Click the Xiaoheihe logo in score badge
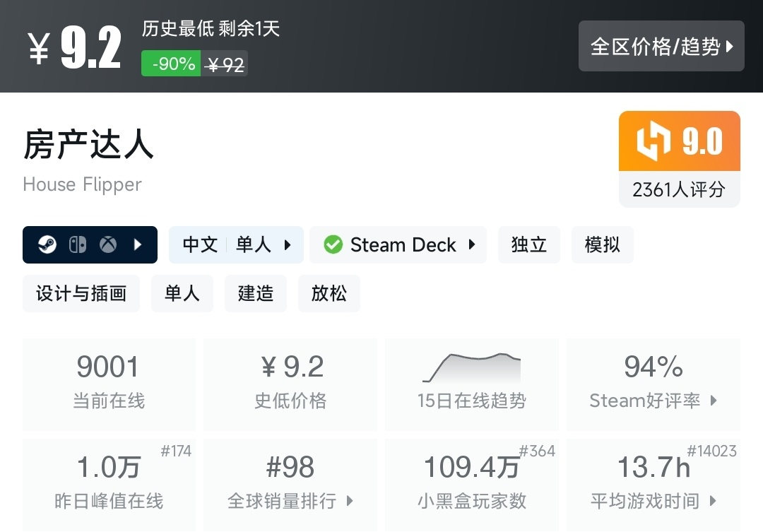This screenshot has height=532, width=763. [653, 141]
